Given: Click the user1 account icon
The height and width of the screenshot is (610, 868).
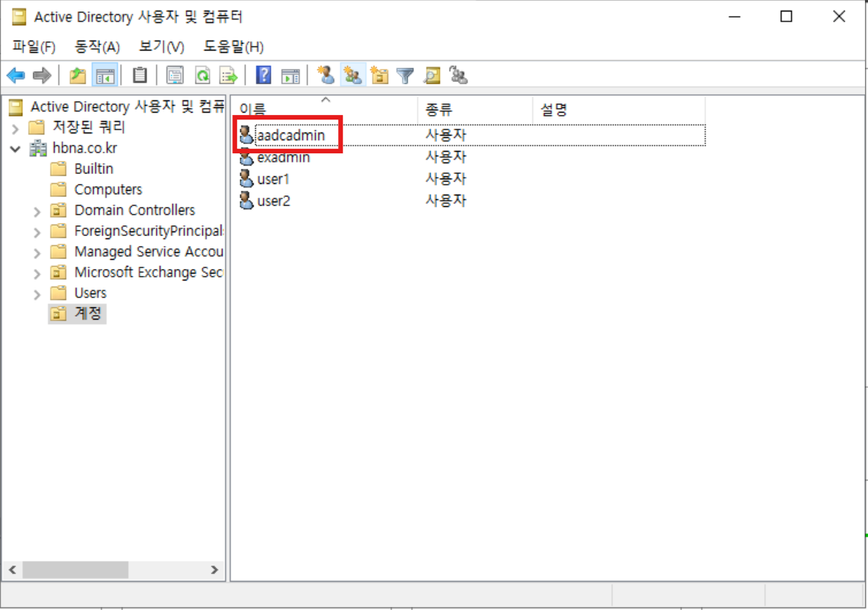Looking at the screenshot, I should click(x=246, y=179).
